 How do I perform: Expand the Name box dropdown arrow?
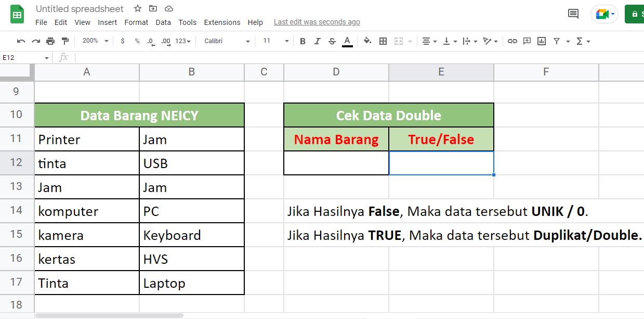[47, 58]
